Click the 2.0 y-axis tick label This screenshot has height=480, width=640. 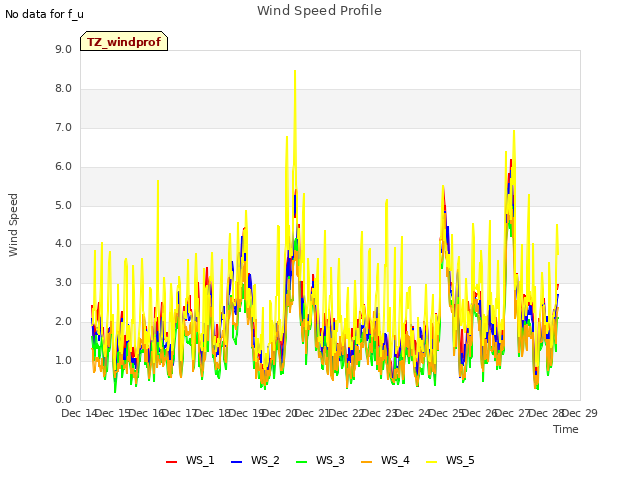click(63, 322)
